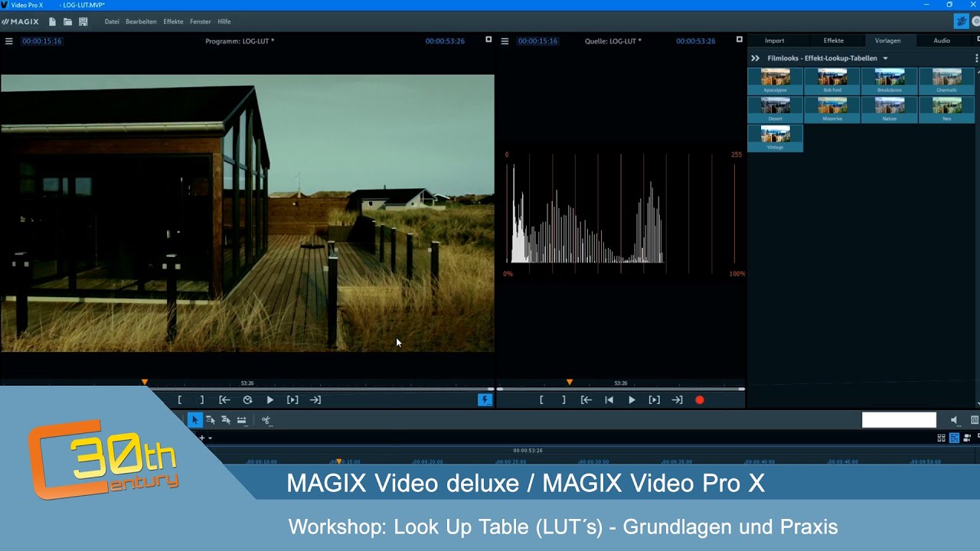Viewport: 980px width, 551px height.
Task: Select the all-tracks mouse mode tool
Action: (x=226, y=419)
